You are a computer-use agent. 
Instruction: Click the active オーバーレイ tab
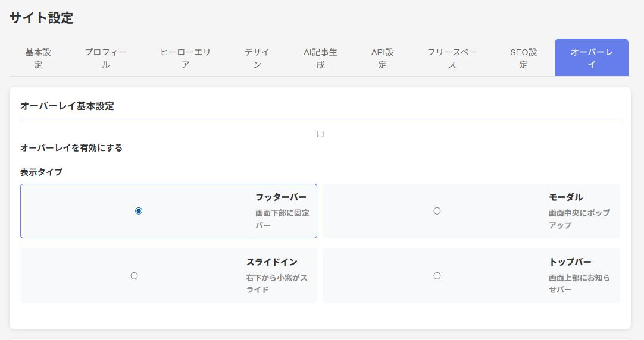click(x=591, y=58)
